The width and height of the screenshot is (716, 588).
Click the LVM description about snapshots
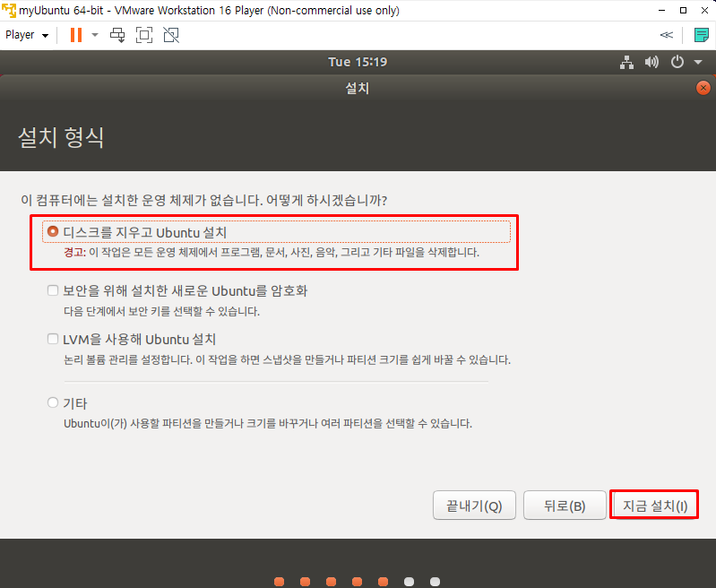(287, 360)
